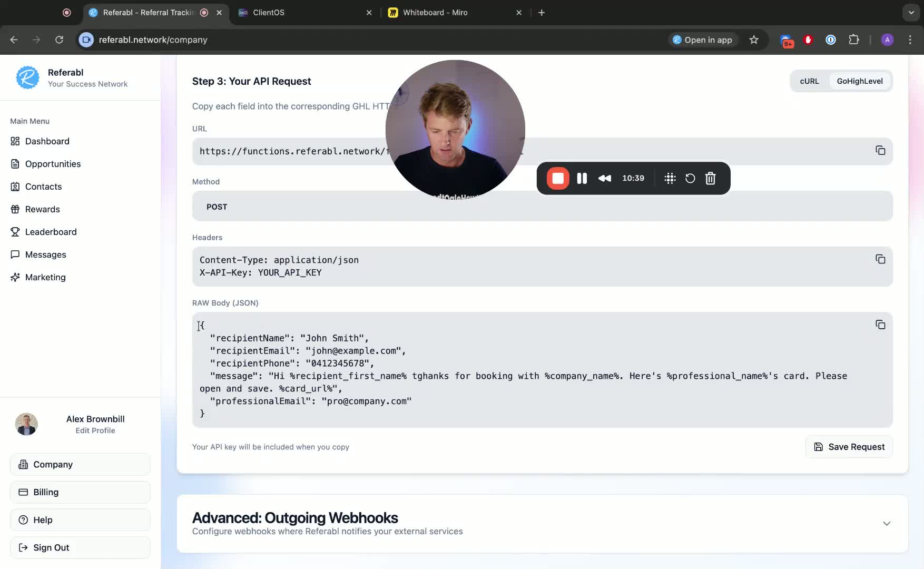Open Help
924x569 pixels.
pyautogui.click(x=80, y=520)
